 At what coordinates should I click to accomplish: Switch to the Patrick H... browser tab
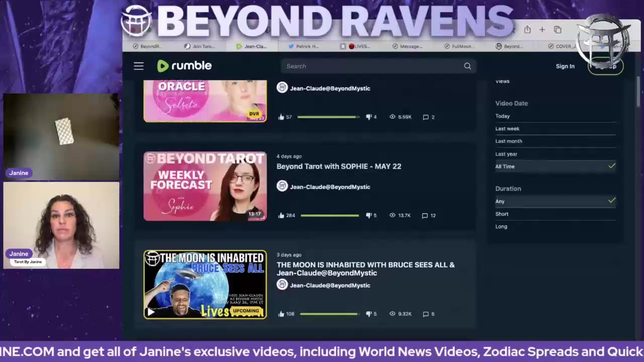pos(303,46)
